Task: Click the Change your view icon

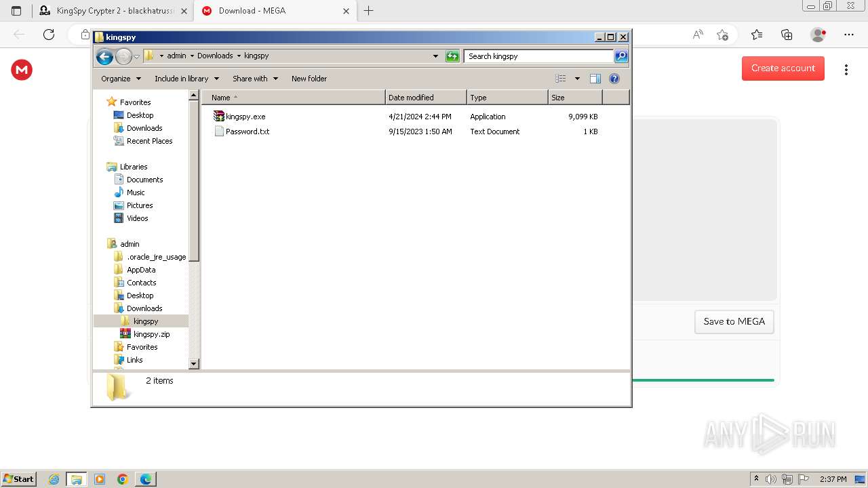Action: tap(561, 79)
